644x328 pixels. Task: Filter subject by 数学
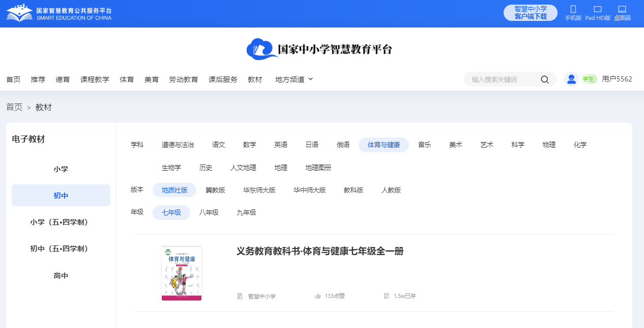(x=250, y=145)
